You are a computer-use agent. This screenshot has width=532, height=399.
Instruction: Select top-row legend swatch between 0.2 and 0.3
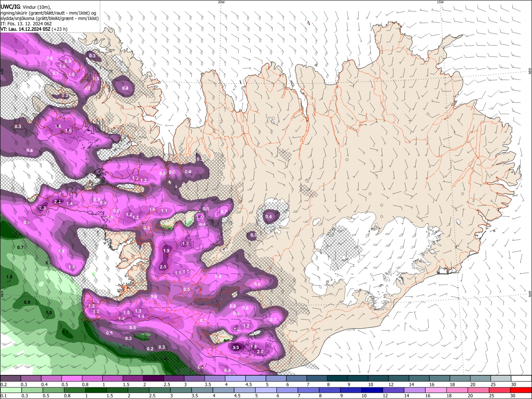(x=10, y=378)
